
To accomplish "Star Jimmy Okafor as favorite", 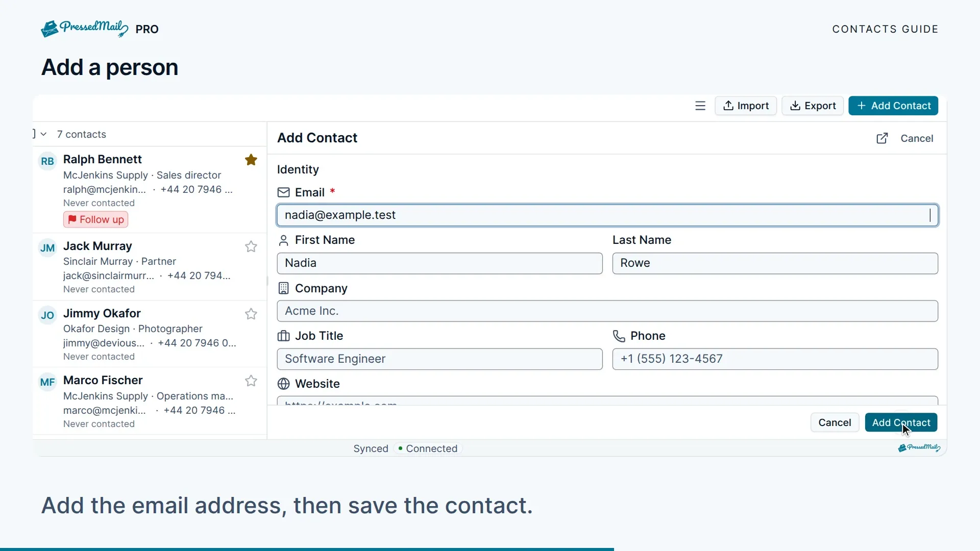I will (251, 314).
